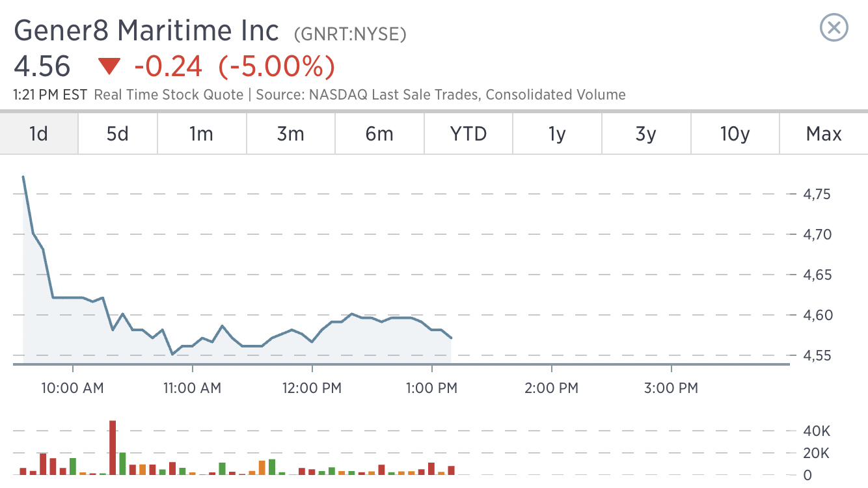
Task: Switch to the 5d chart view
Action: (117, 134)
